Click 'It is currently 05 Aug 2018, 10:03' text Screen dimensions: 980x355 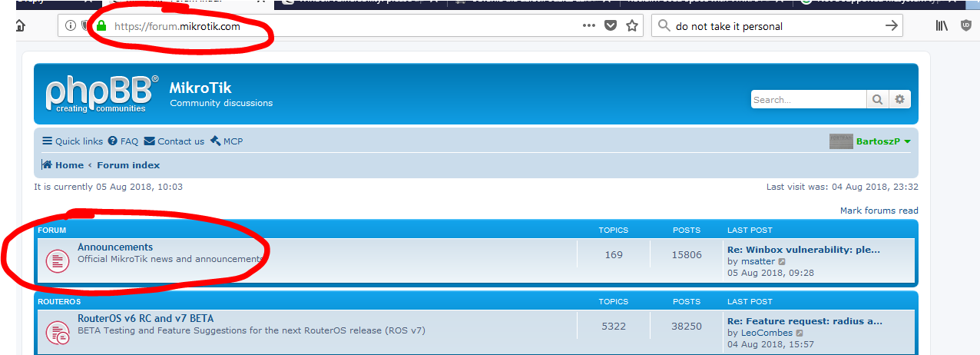108,187
